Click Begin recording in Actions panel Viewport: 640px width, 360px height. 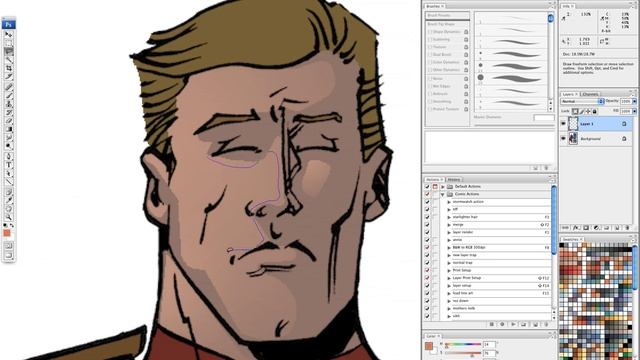point(502,324)
